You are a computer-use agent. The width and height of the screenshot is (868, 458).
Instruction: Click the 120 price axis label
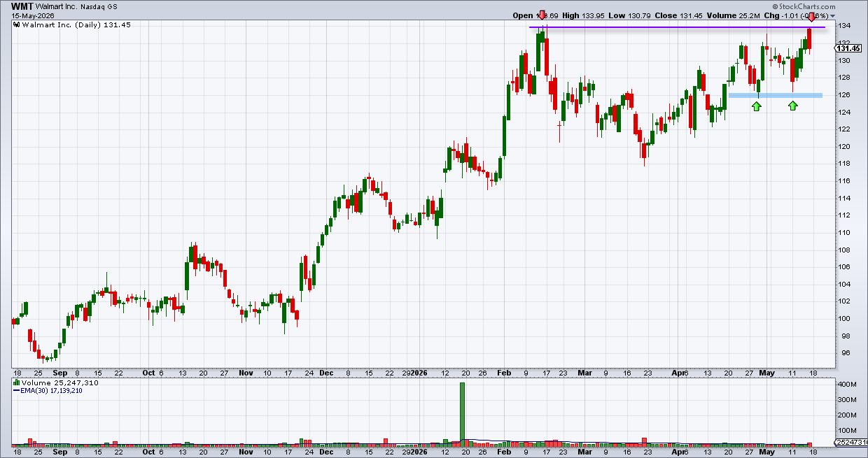[x=844, y=147]
